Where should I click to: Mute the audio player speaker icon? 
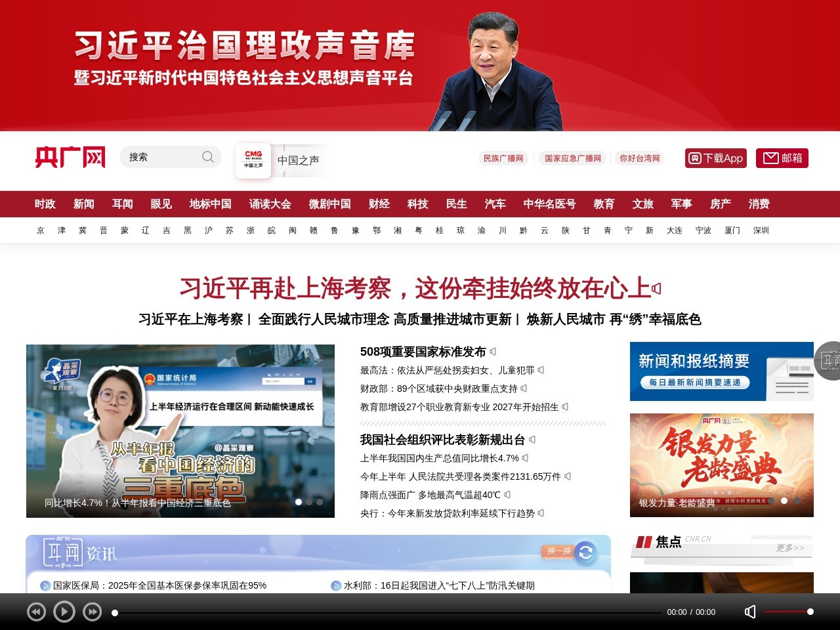[750, 612]
